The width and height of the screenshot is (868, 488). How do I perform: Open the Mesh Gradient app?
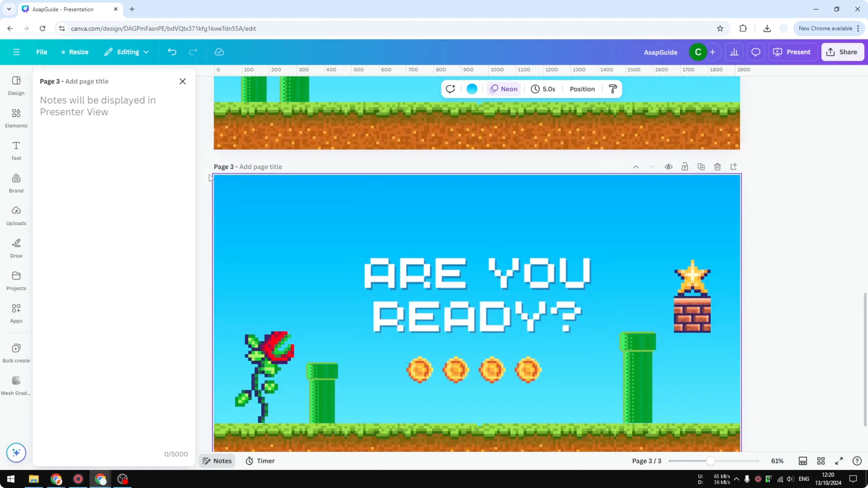16,386
